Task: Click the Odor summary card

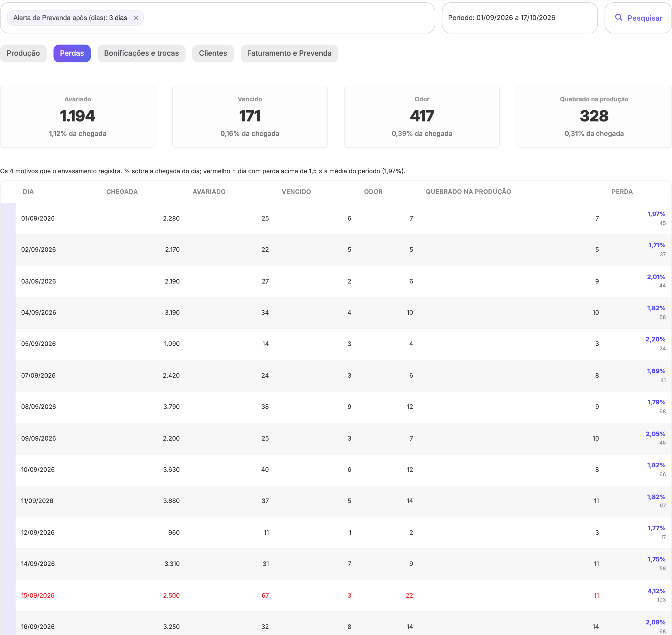Action: pyautogui.click(x=422, y=116)
